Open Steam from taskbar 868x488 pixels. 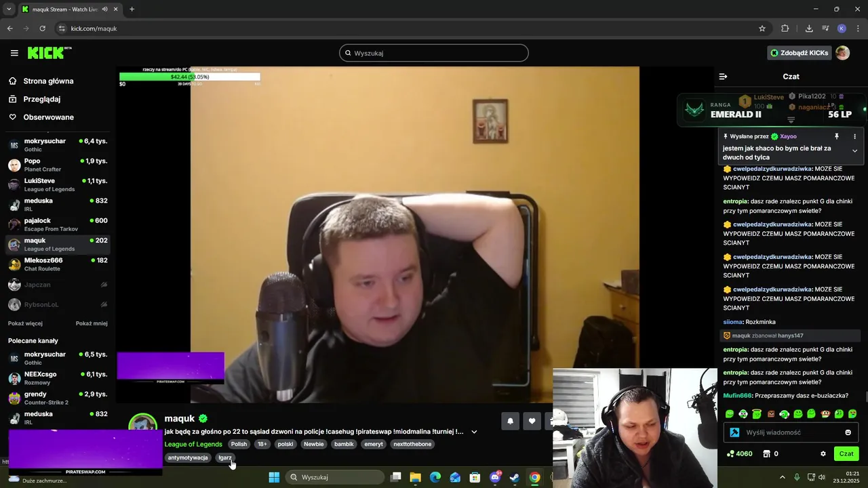tap(515, 477)
